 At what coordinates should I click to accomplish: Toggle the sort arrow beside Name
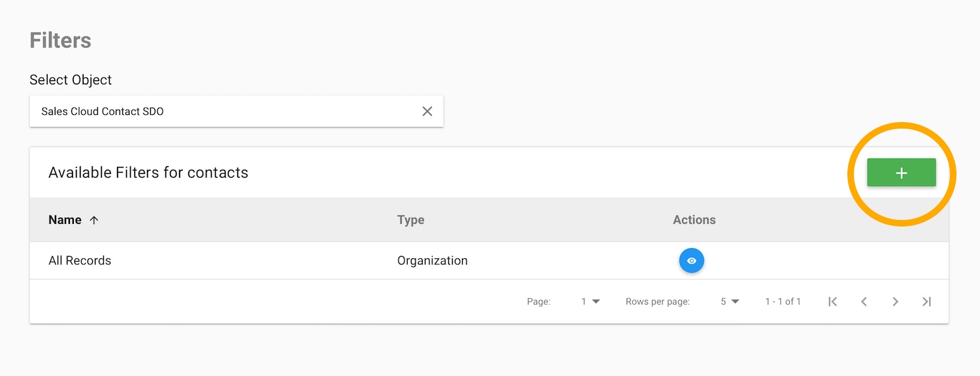tap(94, 220)
